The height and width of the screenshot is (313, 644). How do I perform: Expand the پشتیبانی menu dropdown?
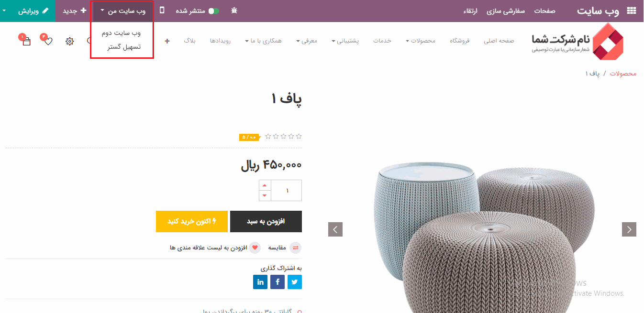(x=345, y=41)
